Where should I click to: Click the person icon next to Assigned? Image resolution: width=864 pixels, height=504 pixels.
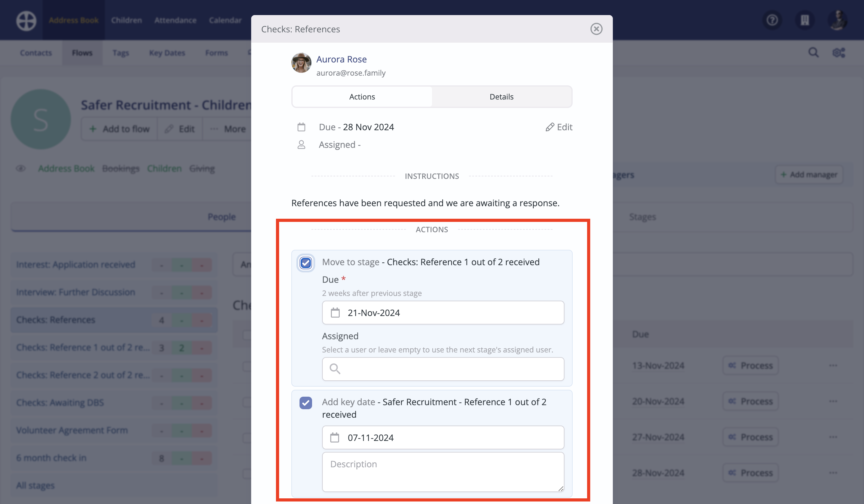coord(301,145)
